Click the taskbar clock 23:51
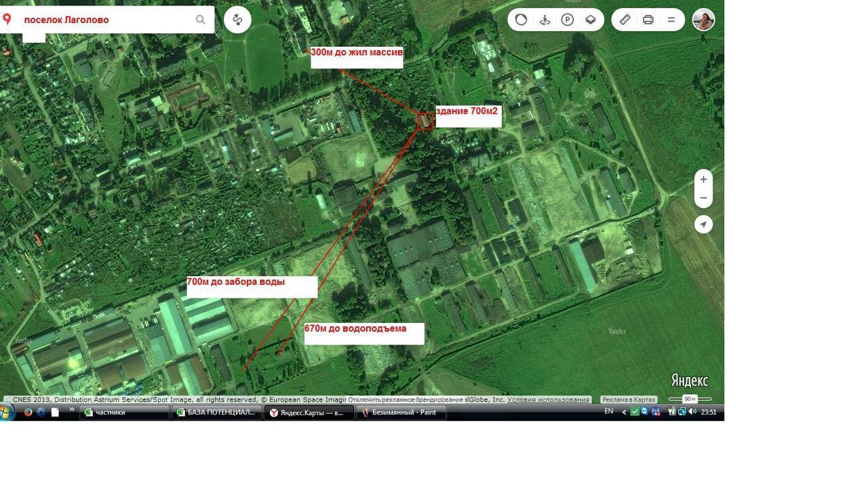 point(708,412)
